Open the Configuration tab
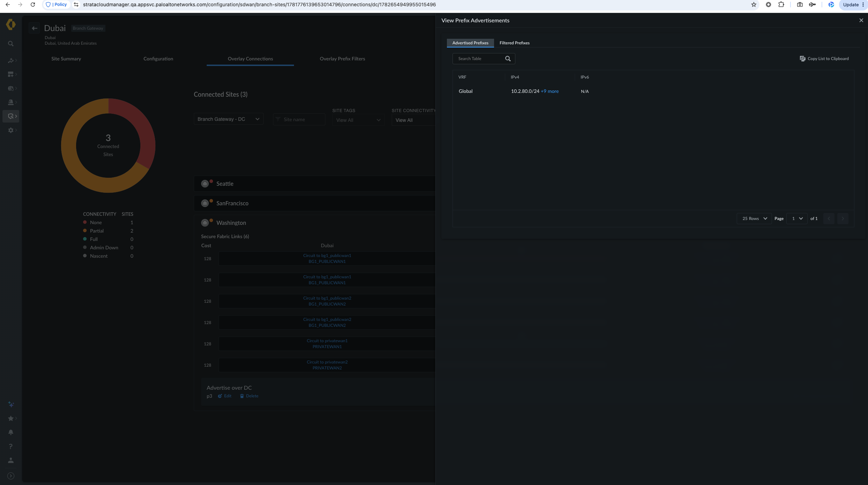 (x=158, y=59)
